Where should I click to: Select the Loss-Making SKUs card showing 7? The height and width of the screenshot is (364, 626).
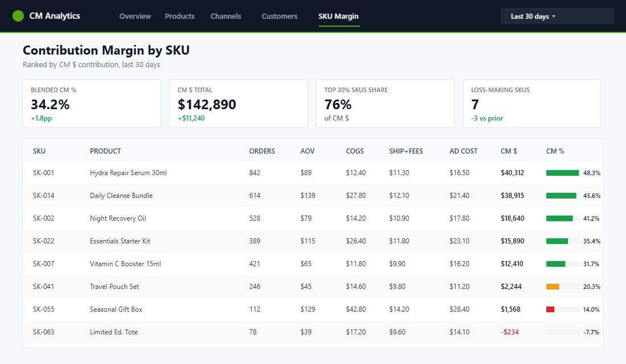click(x=532, y=103)
